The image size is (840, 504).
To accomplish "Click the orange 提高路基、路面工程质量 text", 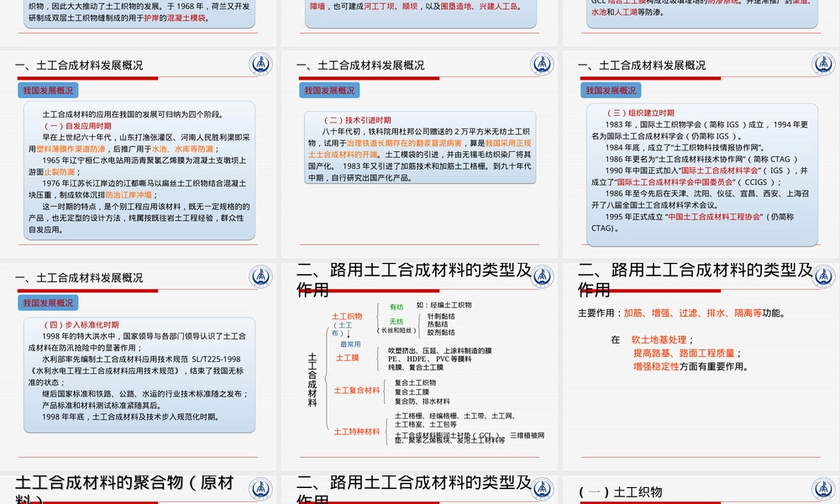I will (684, 353).
